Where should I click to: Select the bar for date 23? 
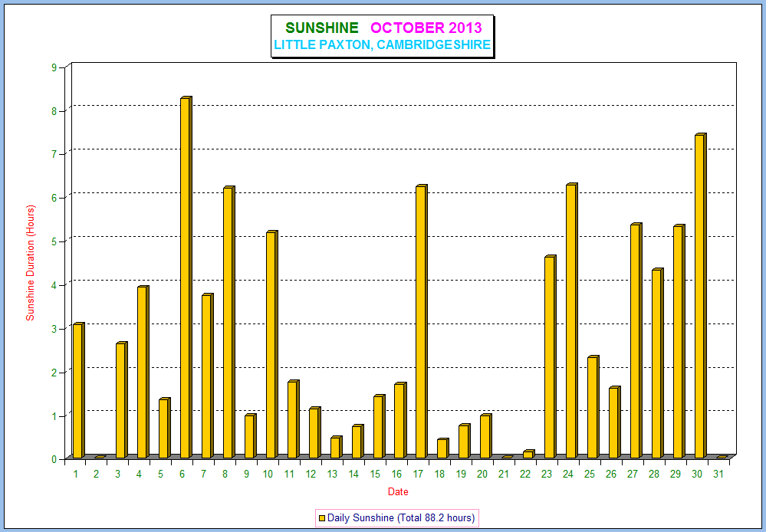[x=551, y=356]
